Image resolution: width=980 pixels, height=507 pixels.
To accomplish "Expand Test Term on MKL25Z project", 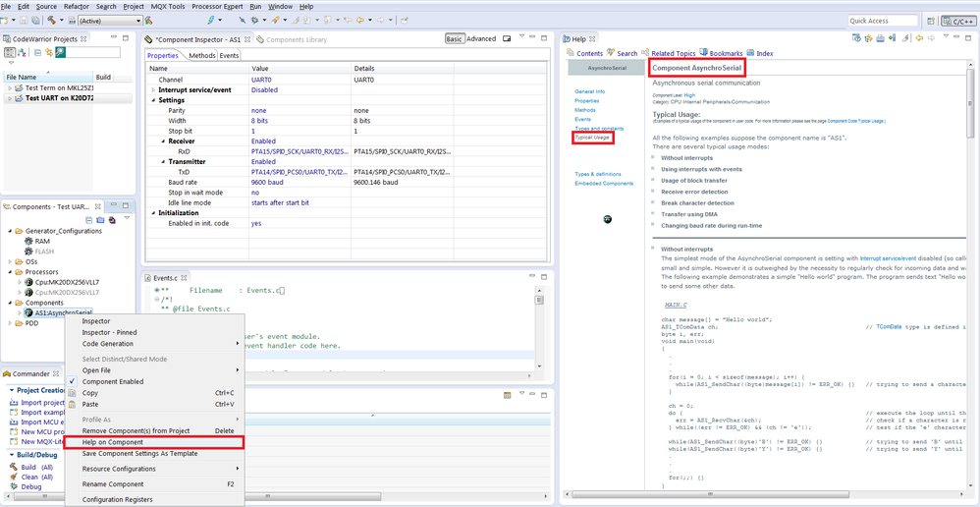I will pos(10,88).
